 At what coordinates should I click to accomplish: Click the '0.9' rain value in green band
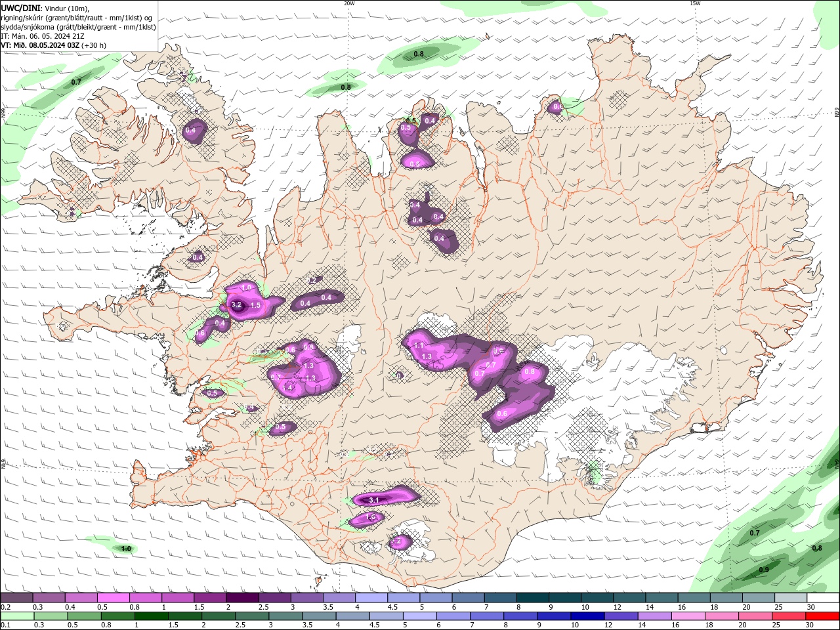[764, 570]
